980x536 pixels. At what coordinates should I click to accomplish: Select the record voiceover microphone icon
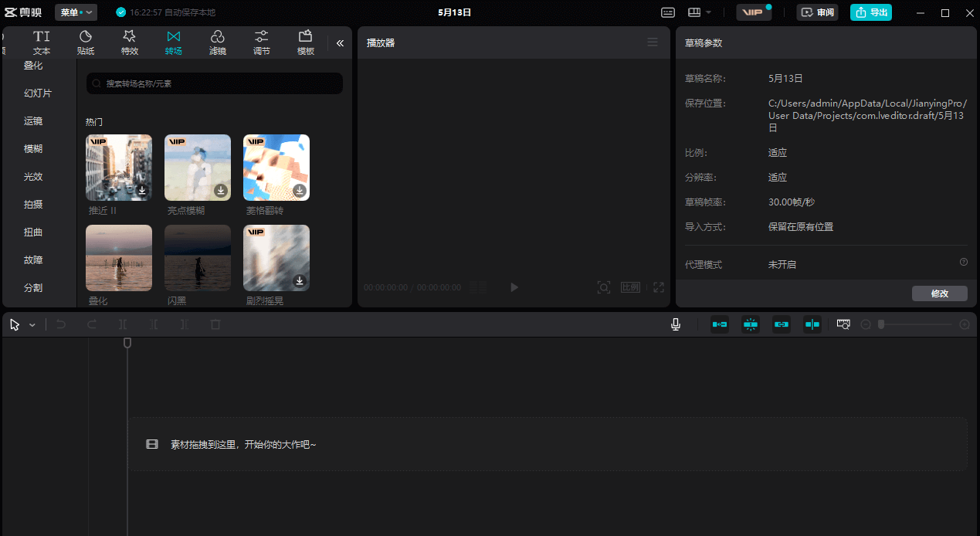click(x=676, y=324)
